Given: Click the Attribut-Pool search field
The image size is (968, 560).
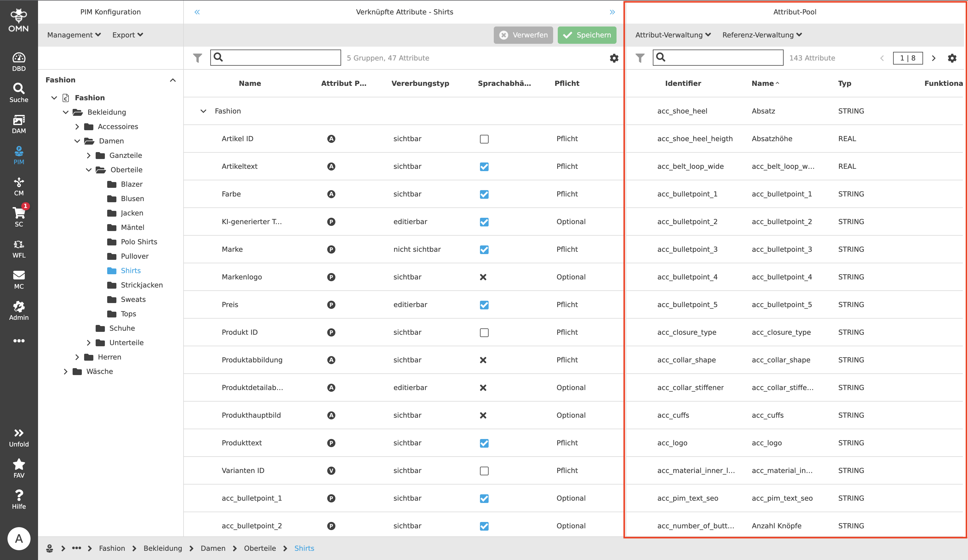Looking at the screenshot, I should (x=722, y=58).
